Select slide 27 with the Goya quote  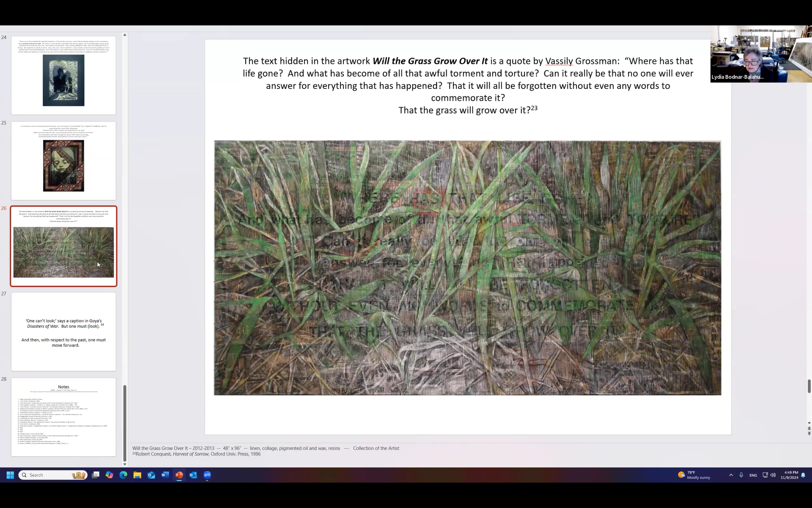point(63,331)
